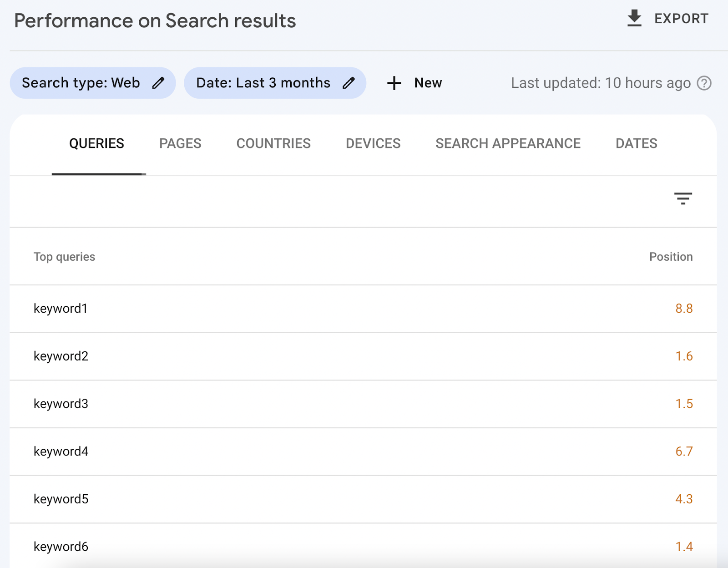This screenshot has height=568, width=728.
Task: Click the New filter button
Action: click(x=428, y=83)
